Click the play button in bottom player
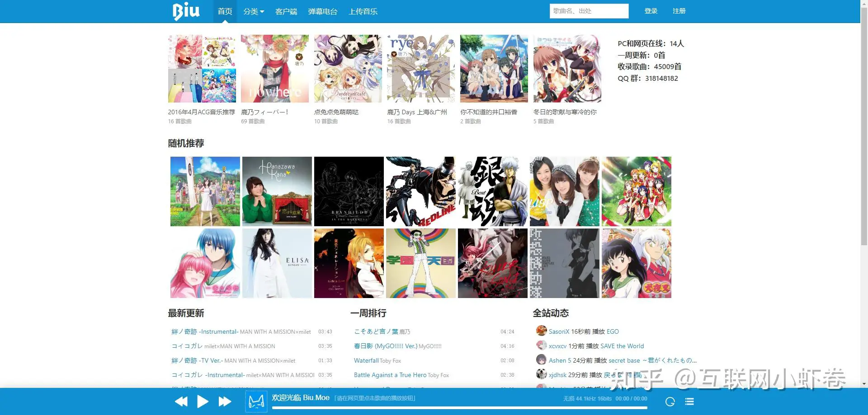 coord(203,401)
